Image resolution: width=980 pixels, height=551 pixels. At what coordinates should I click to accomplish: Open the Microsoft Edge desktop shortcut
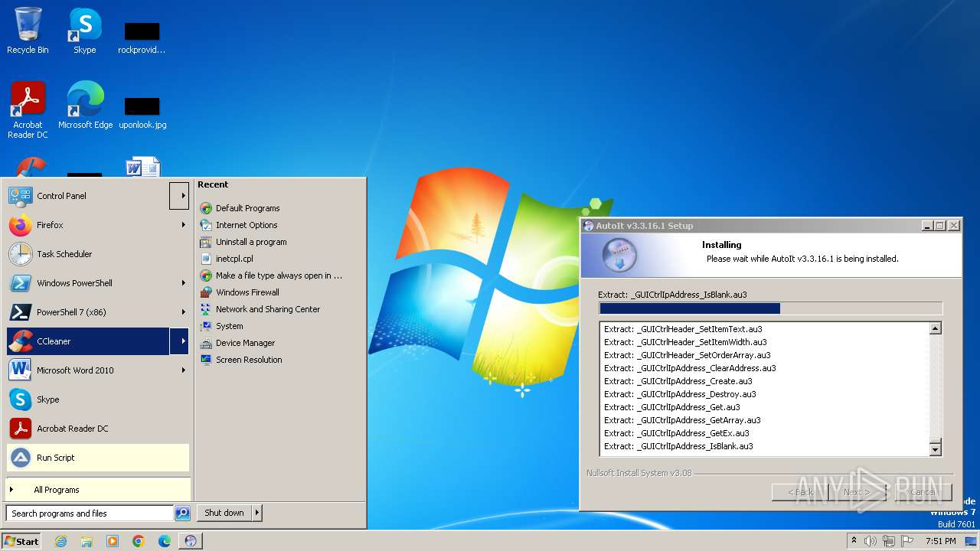(x=85, y=105)
